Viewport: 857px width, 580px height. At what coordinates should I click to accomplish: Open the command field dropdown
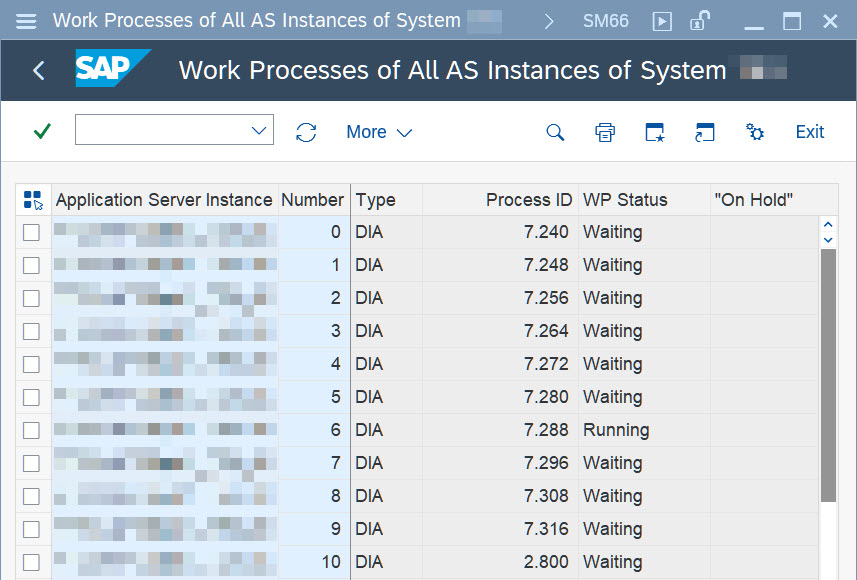(259, 130)
